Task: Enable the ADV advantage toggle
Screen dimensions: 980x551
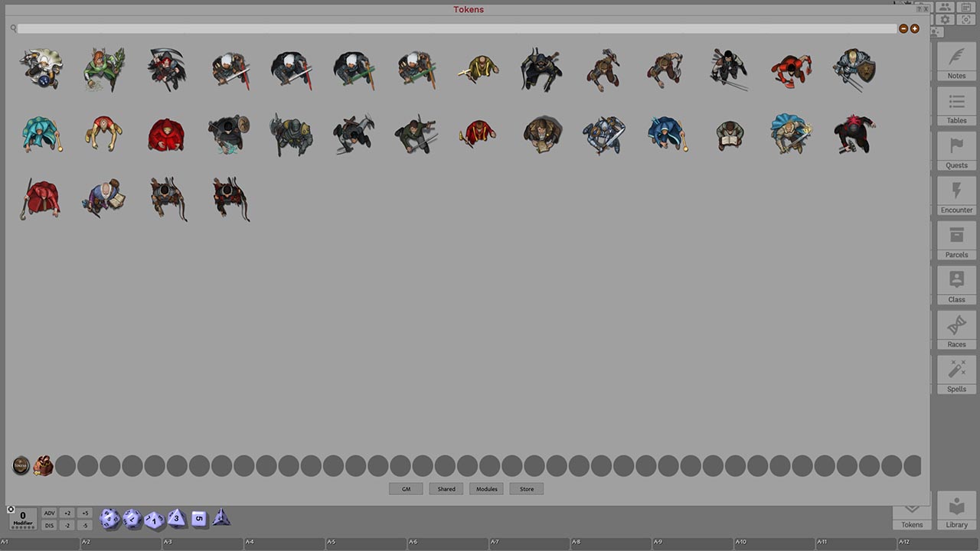Action: [x=49, y=513]
